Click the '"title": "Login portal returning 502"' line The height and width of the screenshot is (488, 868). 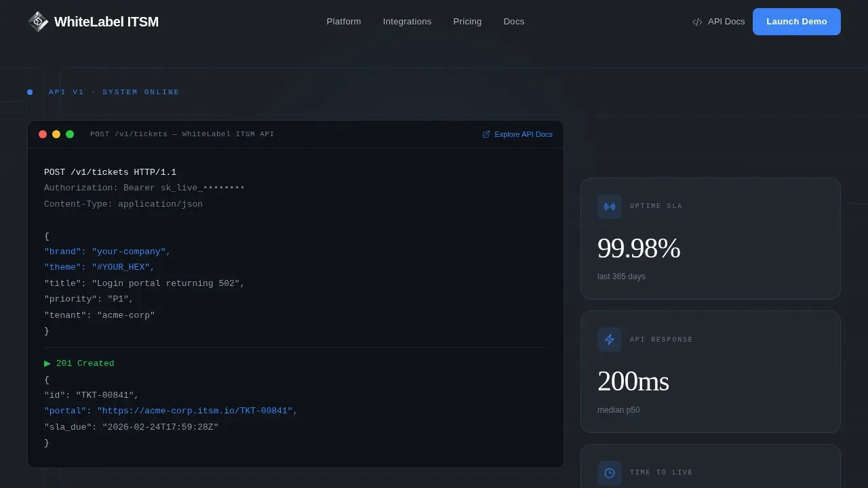(144, 283)
